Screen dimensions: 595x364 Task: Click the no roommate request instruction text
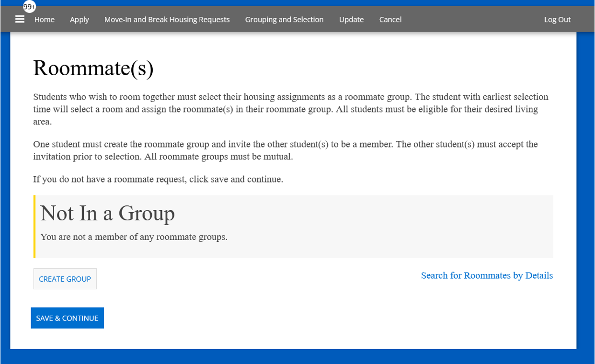(158, 179)
